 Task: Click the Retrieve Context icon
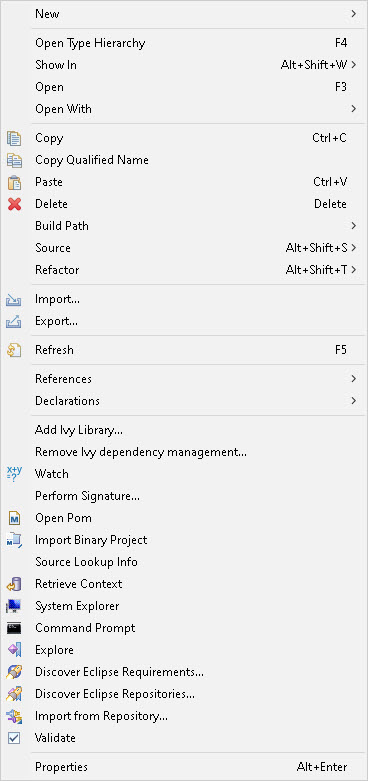14,584
